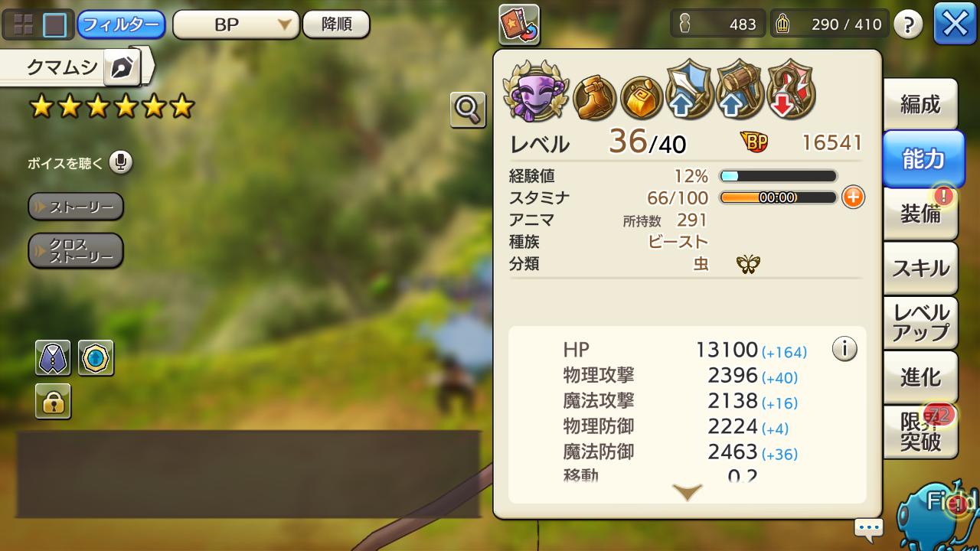Tap the microphone voice icon
Screen dimensions: 980x551
point(120,162)
